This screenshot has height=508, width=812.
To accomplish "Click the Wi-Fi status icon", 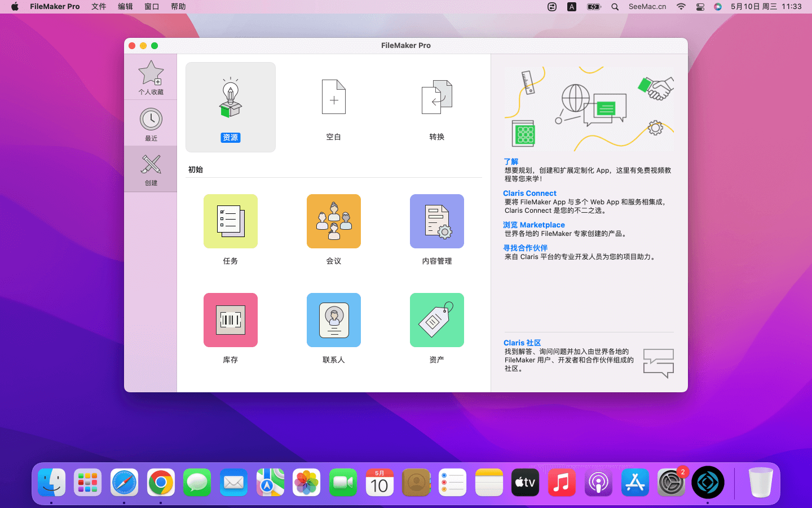I will point(681,7).
